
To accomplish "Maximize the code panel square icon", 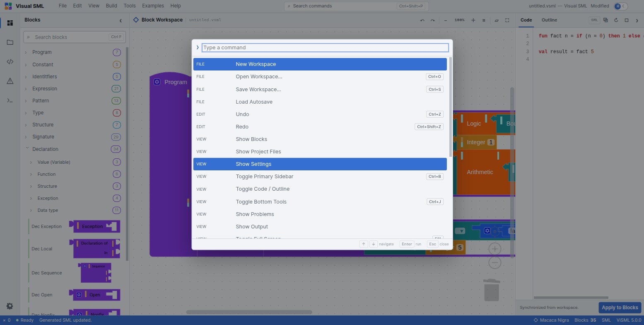I will (627, 20).
